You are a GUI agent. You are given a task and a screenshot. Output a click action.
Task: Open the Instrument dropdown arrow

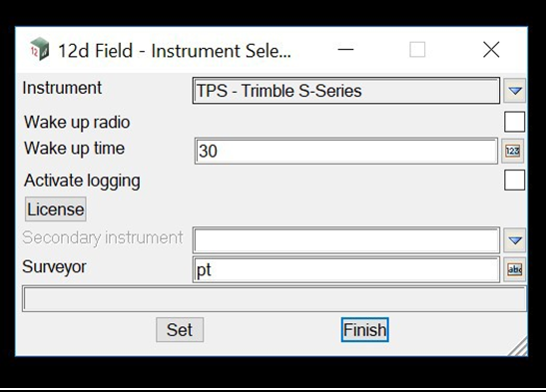point(514,91)
